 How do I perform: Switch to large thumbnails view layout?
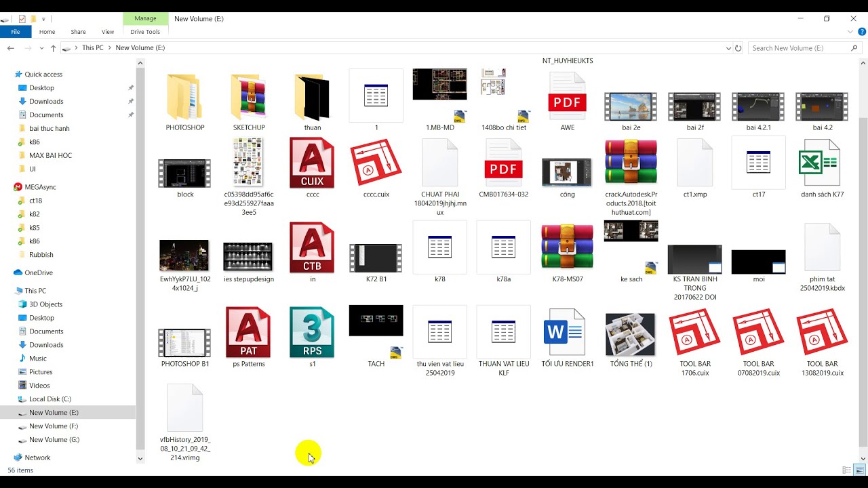pyautogui.click(x=860, y=470)
